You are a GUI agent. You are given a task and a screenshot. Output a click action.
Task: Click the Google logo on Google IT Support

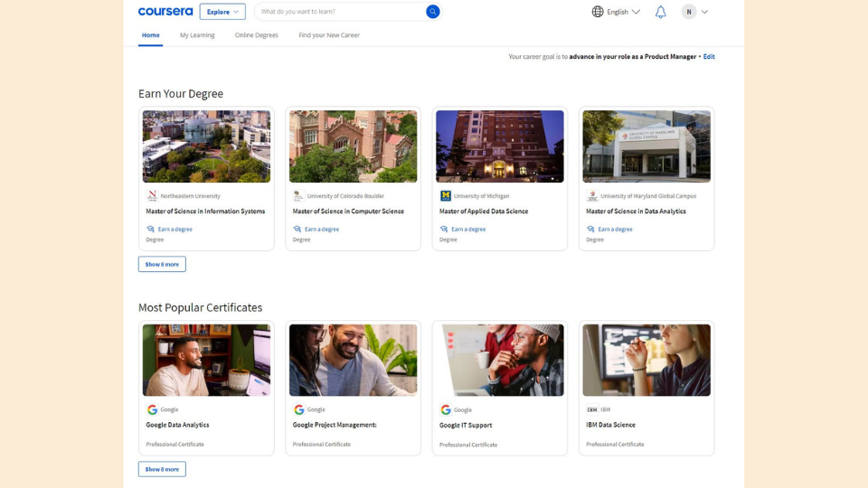click(x=445, y=410)
